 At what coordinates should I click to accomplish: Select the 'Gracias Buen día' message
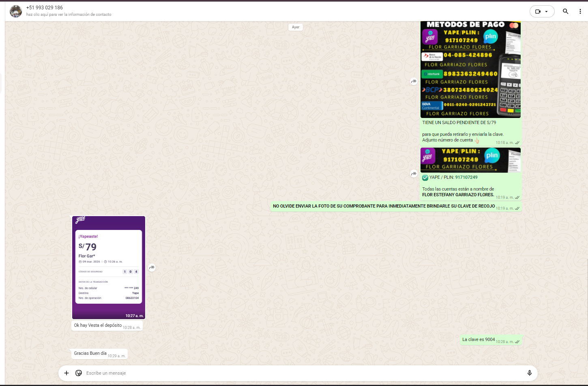[90, 354]
